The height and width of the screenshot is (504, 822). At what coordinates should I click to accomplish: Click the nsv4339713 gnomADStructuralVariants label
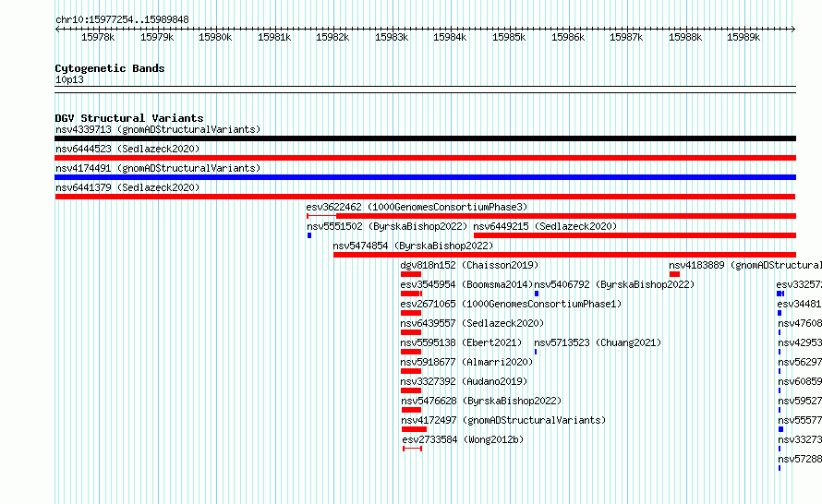point(158,129)
